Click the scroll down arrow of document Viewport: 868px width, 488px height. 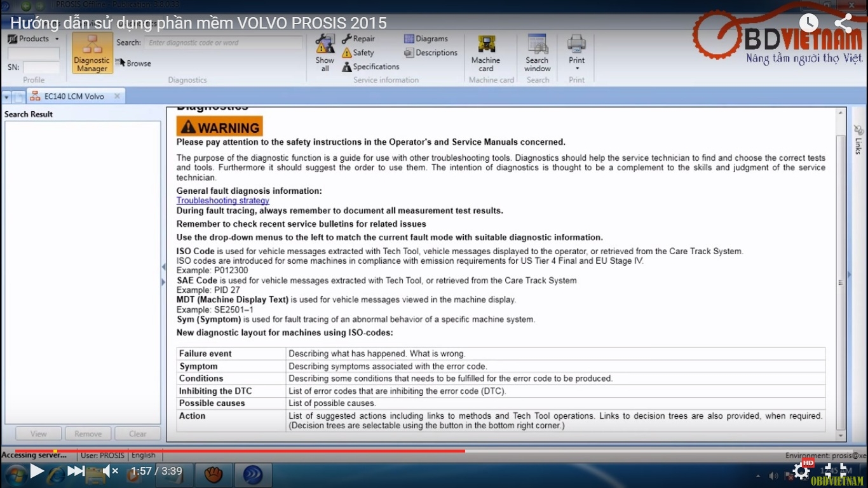(842, 436)
